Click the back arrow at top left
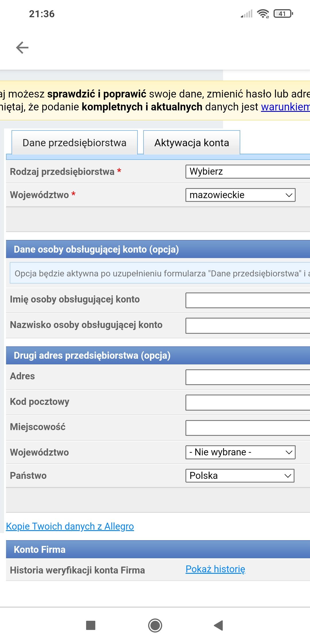This screenshot has height=644, width=310. 22,47
